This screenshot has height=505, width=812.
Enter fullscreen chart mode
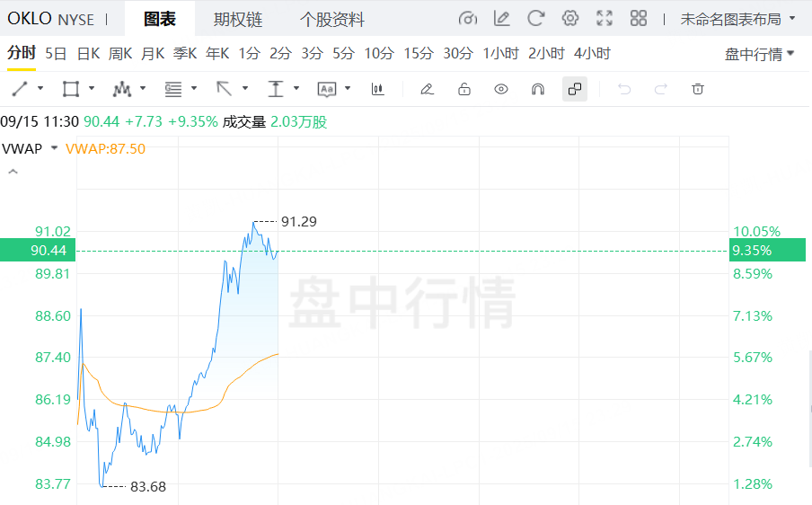pos(605,18)
